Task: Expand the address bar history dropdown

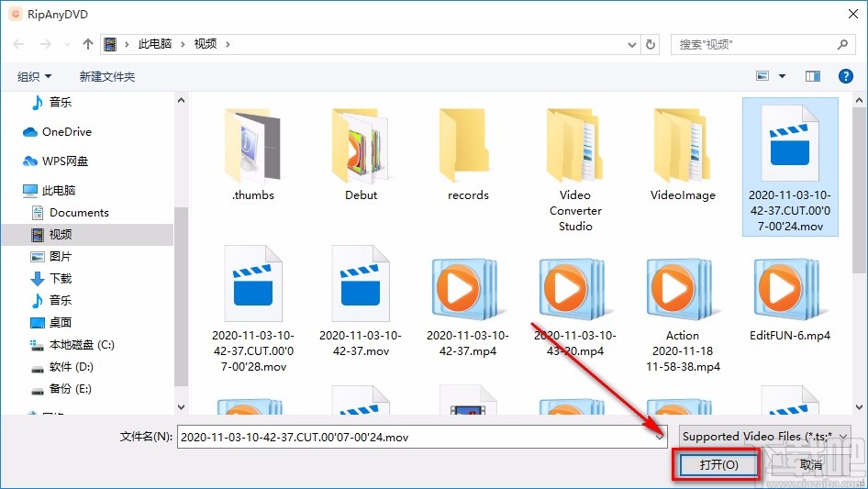Action: pyautogui.click(x=631, y=44)
